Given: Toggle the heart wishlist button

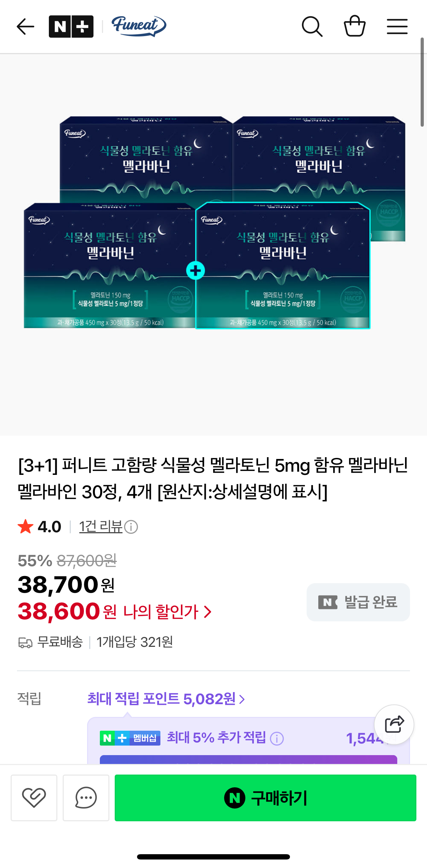Looking at the screenshot, I should (34, 798).
